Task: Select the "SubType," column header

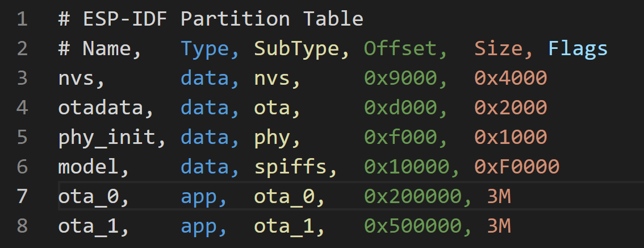Action: (302, 49)
